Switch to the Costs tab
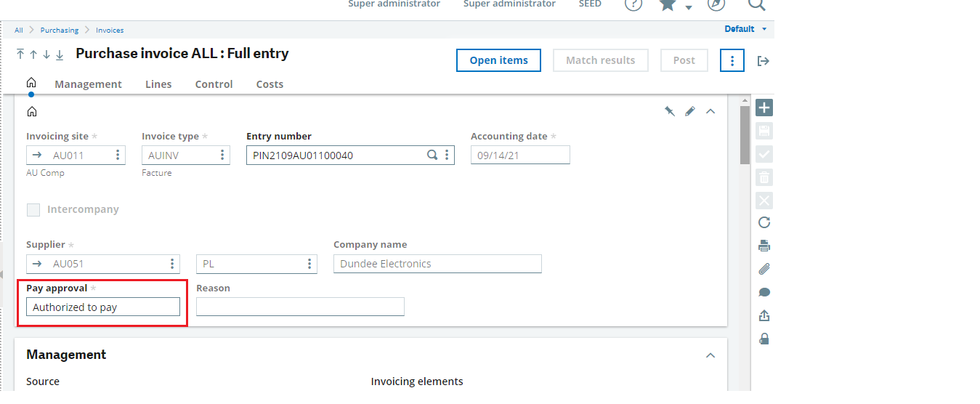This screenshot has width=980, height=404. pos(270,84)
